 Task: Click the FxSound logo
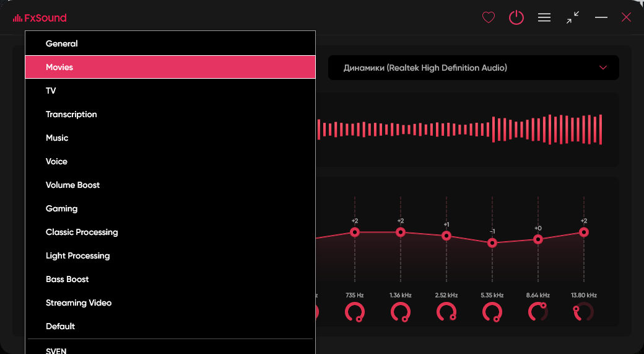[40, 18]
